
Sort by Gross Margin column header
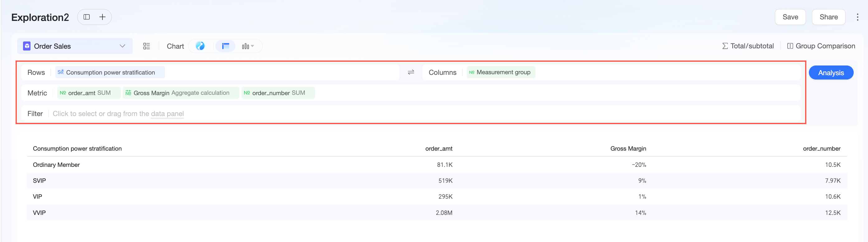coord(628,148)
